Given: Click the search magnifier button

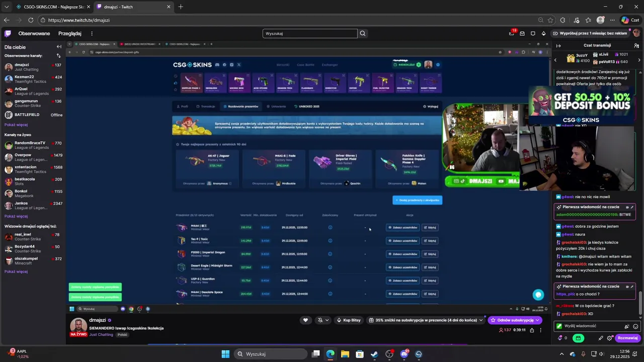Looking at the screenshot, I should (x=363, y=34).
